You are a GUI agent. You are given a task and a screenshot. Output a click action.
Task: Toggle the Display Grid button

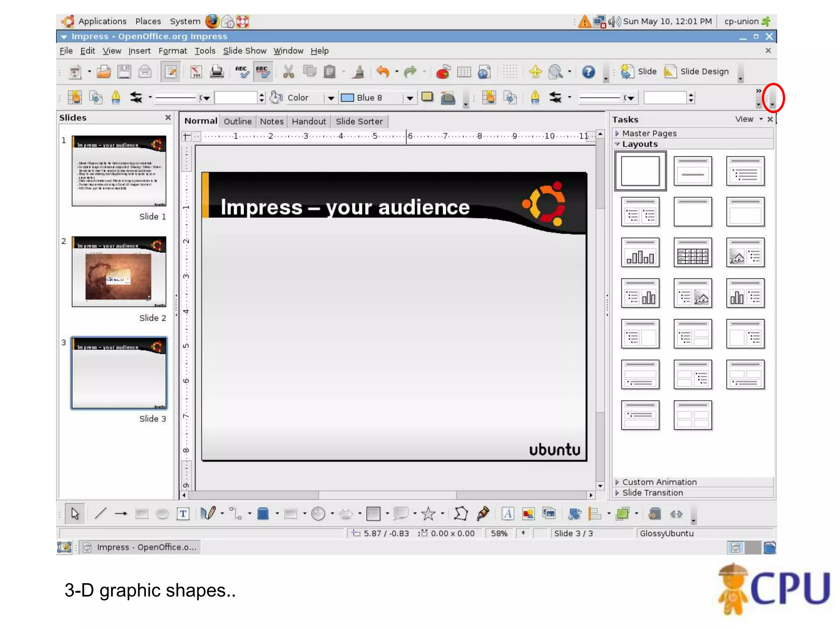point(510,72)
